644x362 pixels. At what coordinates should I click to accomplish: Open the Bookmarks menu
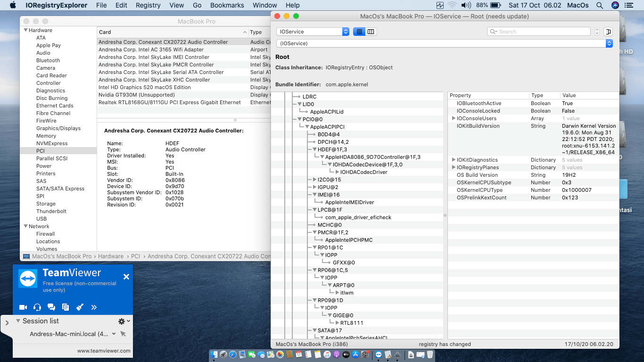(x=227, y=5)
